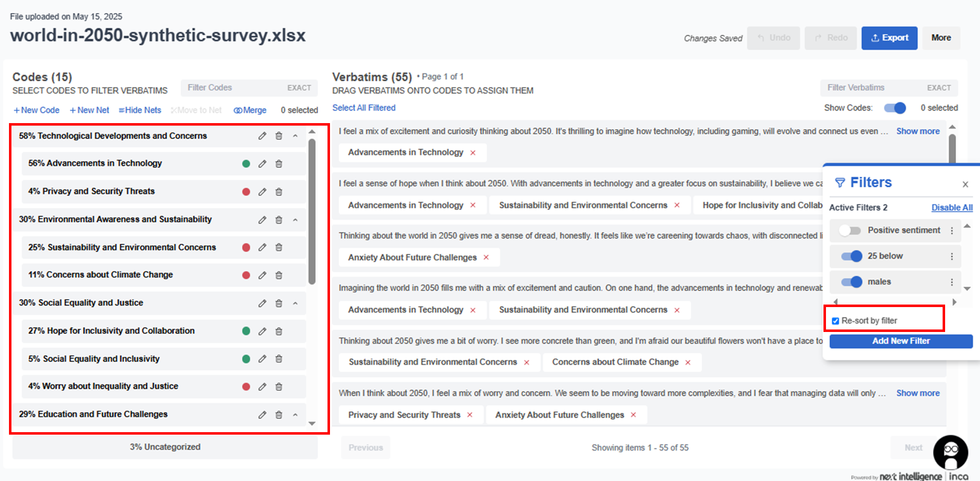The image size is (980, 481).
Task: Edit the Advancements in Technology code
Action: [x=262, y=164]
